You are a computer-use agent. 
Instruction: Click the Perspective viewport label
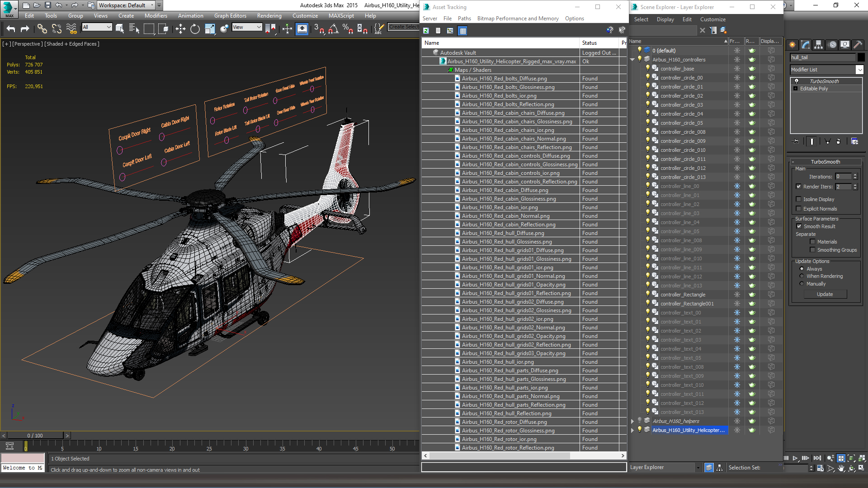pos(27,44)
